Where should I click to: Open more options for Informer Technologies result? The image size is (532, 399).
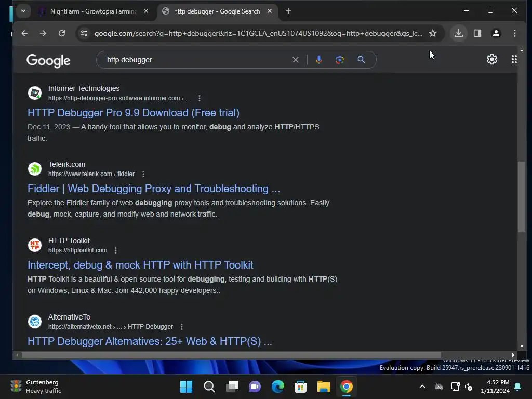click(199, 98)
